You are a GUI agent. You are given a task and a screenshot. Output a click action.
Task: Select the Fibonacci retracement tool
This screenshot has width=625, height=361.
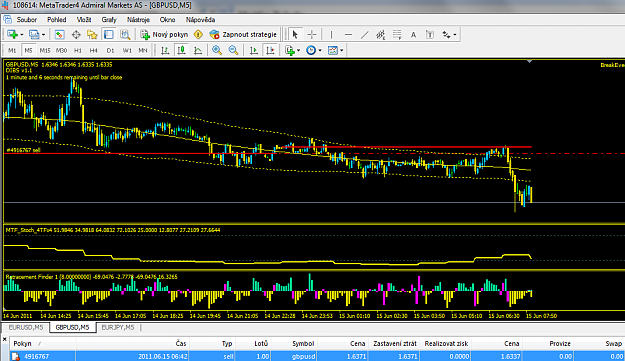pyautogui.click(x=397, y=35)
